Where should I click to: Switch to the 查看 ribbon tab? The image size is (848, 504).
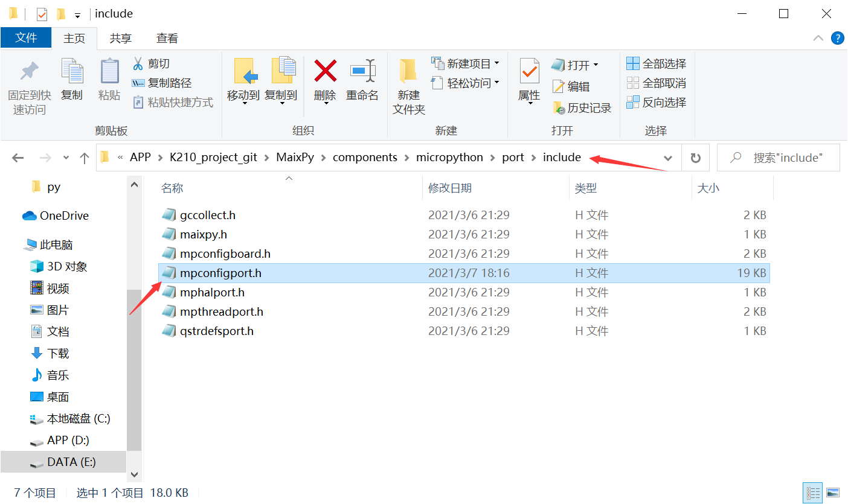tap(167, 38)
